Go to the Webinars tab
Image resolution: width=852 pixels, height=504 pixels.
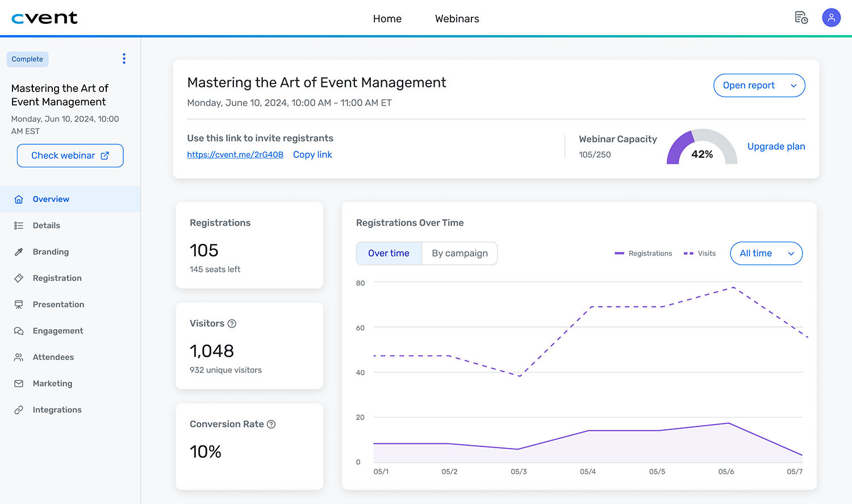(457, 19)
